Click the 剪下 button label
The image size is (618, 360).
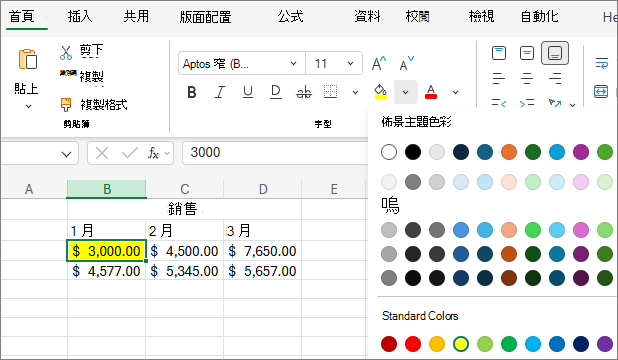point(91,50)
